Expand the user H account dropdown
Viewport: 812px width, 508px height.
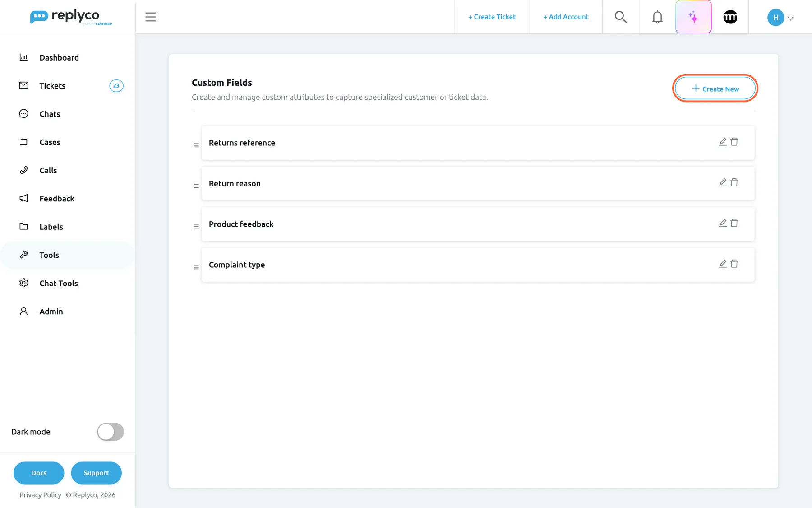(780, 18)
